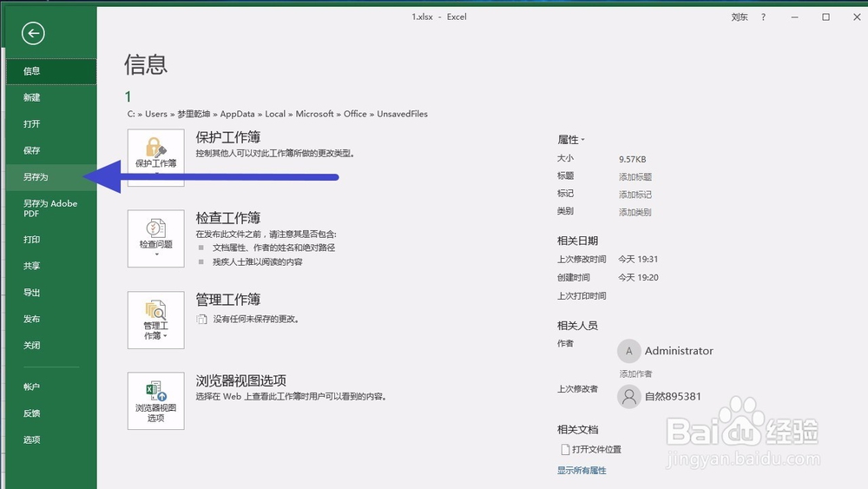The image size is (868, 489).
Task: Expand the 属性 (Properties) dropdown
Action: pyautogui.click(x=571, y=140)
